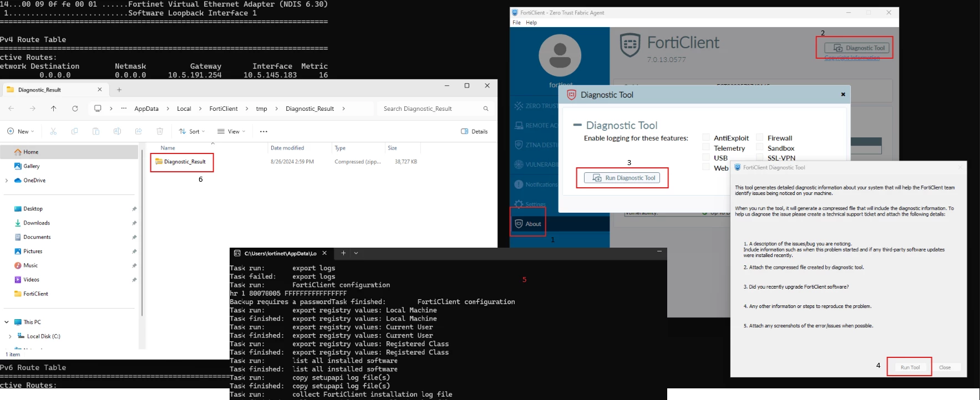980x400 pixels.
Task: Refresh the File Explorer folder view
Action: (75, 109)
